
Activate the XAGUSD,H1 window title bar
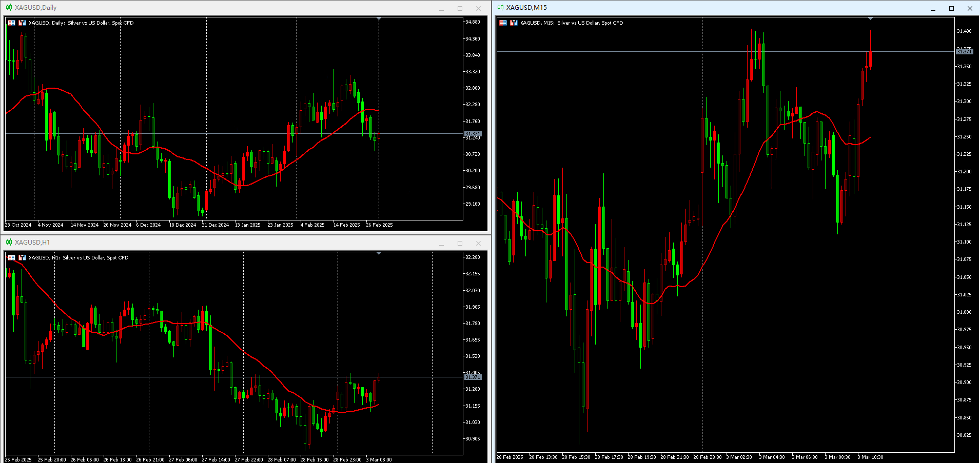click(221, 243)
